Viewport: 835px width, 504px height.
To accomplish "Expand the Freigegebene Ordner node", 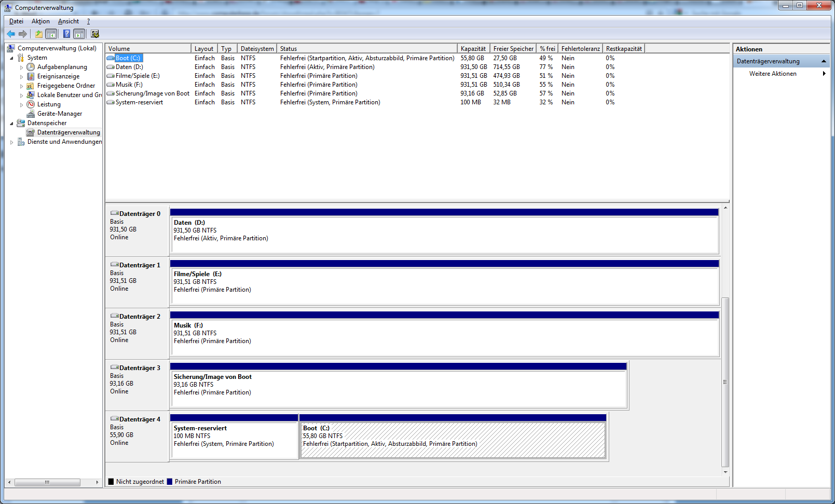I will [x=22, y=86].
